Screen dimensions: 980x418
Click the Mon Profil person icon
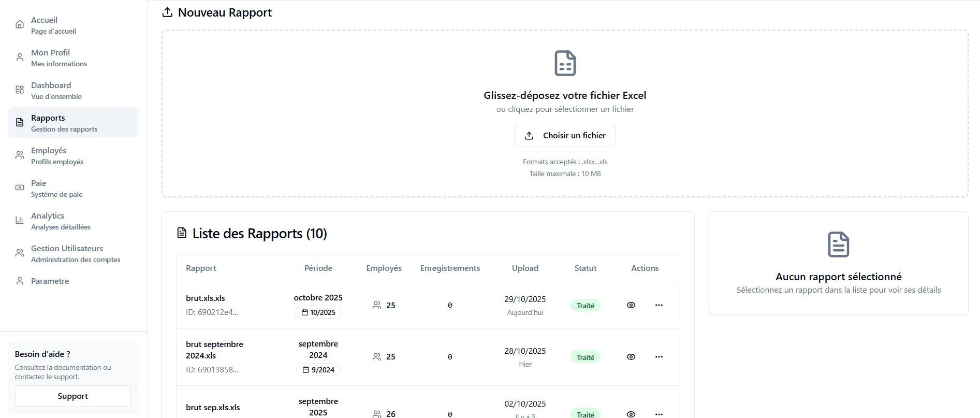click(20, 57)
